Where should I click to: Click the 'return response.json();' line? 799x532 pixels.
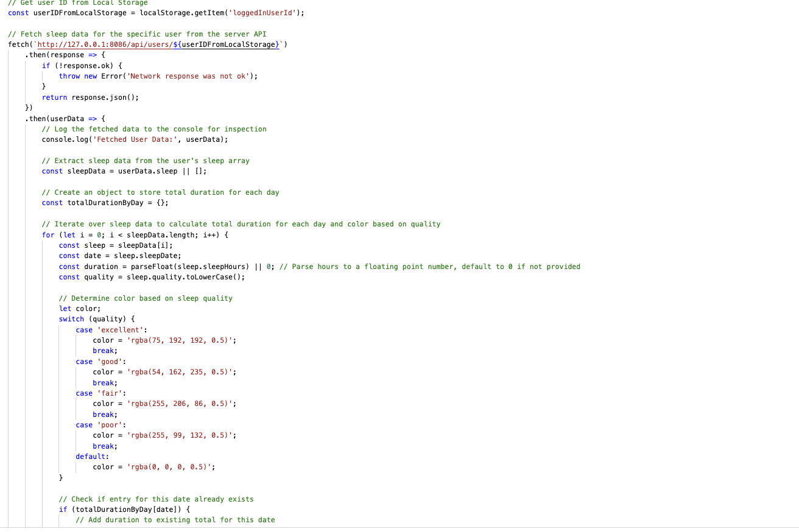pyautogui.click(x=91, y=97)
